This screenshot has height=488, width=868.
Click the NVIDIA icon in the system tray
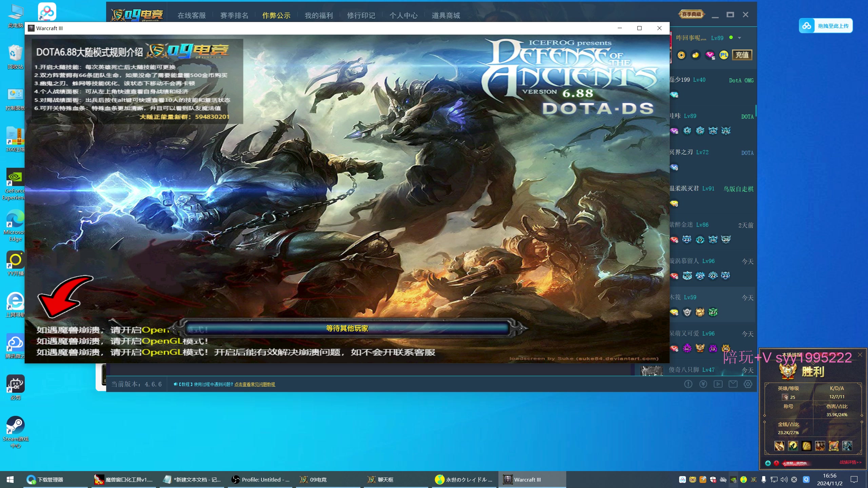click(x=733, y=480)
